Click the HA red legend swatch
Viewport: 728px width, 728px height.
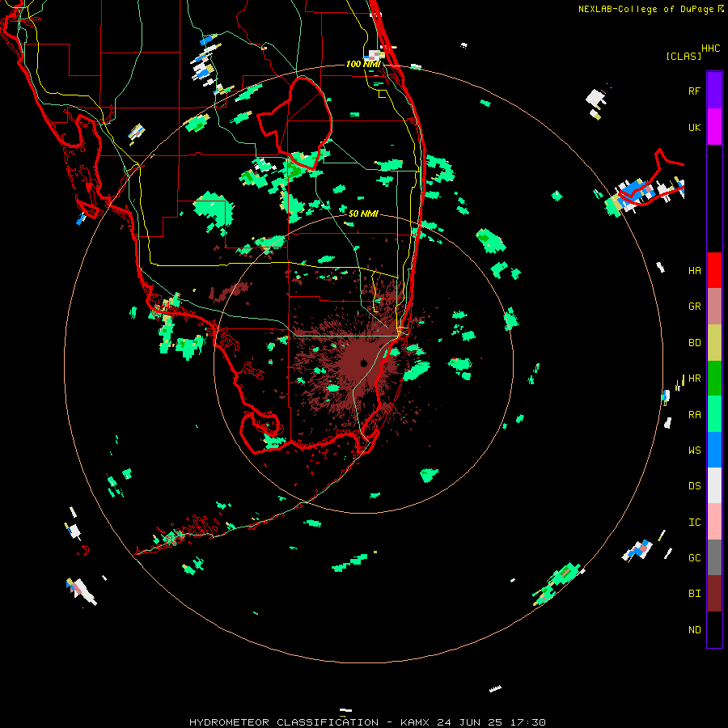point(714,270)
